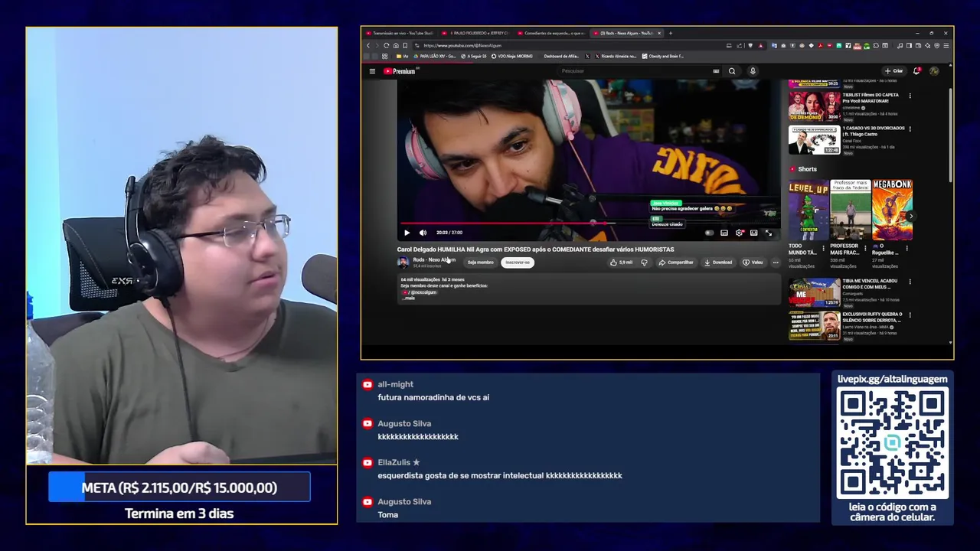Viewport: 980px width, 551px height.
Task: Play the video with the play button
Action: 407,233
